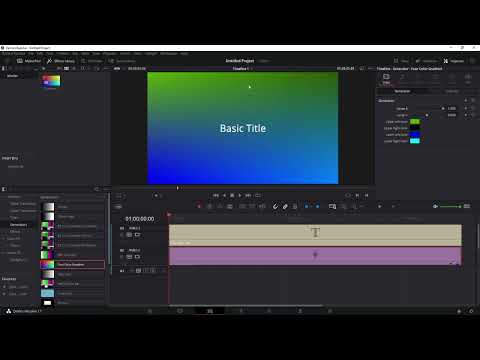This screenshot has height=360, width=480.
Task: Toggle the Media Pool panel button
Action: [x=29, y=61]
